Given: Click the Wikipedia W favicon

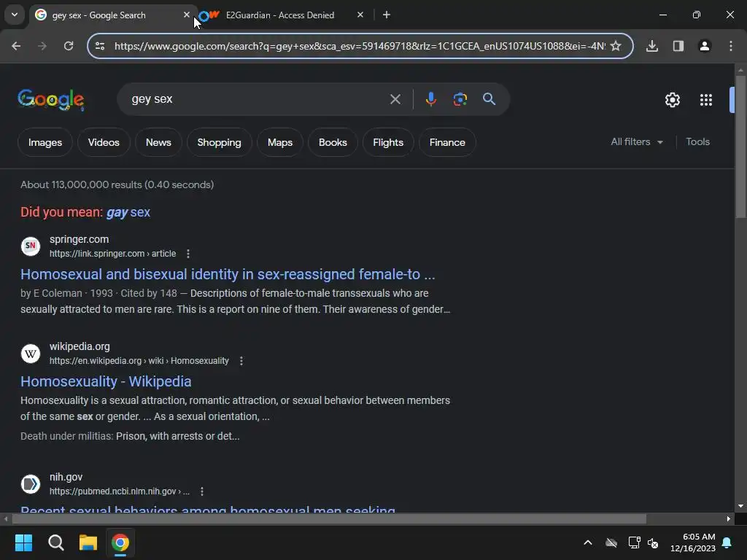Looking at the screenshot, I should (x=31, y=354).
